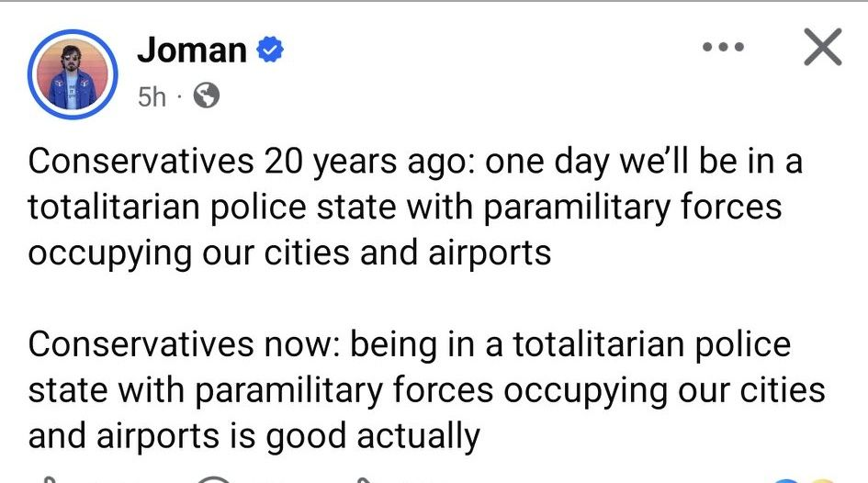Click the blue verified badge next to Joman

tap(269, 51)
